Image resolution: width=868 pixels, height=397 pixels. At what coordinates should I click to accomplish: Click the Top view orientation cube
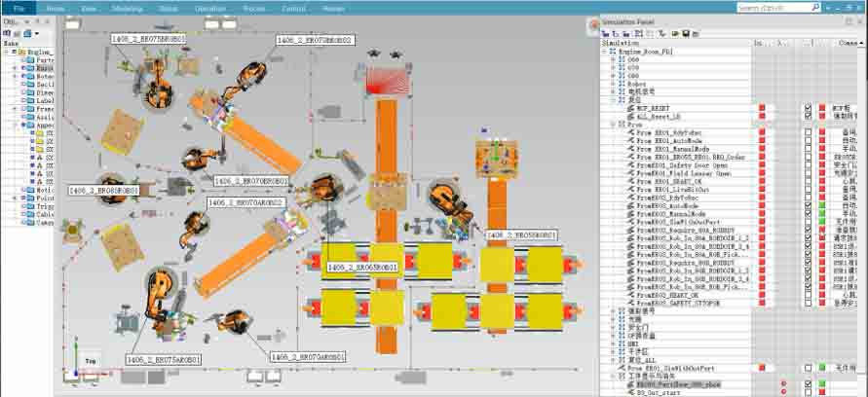[90, 361]
